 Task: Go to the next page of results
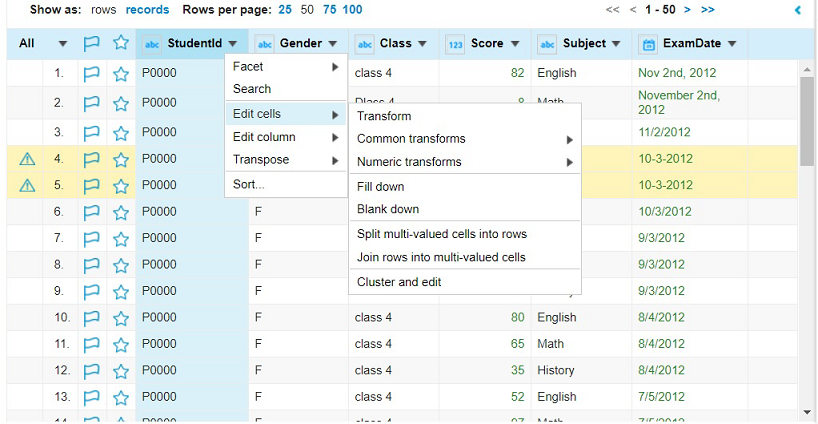tap(687, 9)
